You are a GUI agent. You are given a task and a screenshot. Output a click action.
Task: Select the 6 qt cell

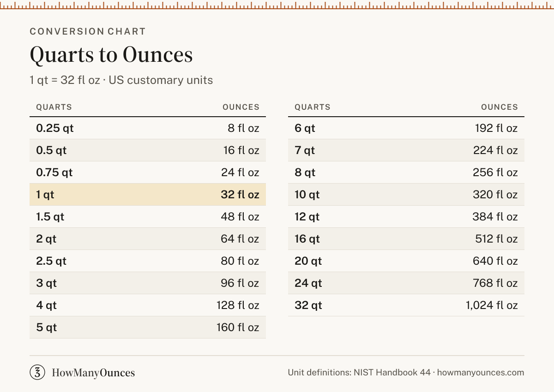pyautogui.click(x=305, y=128)
